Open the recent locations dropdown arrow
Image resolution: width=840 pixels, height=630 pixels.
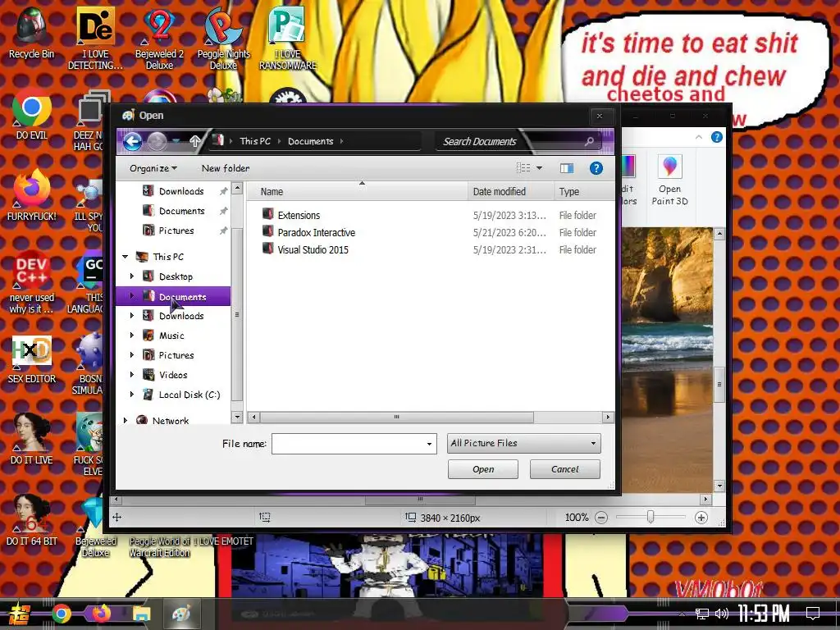click(176, 141)
